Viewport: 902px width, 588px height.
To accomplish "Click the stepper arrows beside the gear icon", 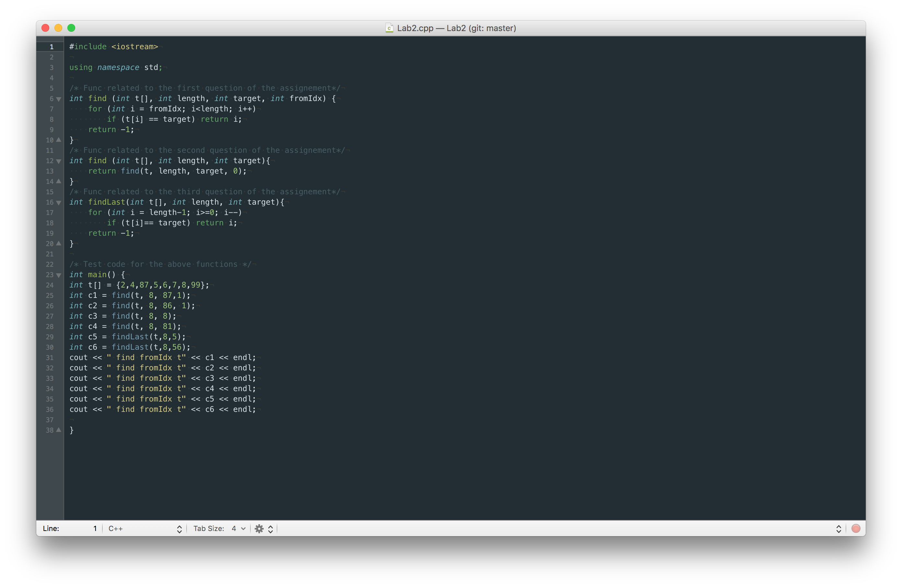I will (x=271, y=528).
